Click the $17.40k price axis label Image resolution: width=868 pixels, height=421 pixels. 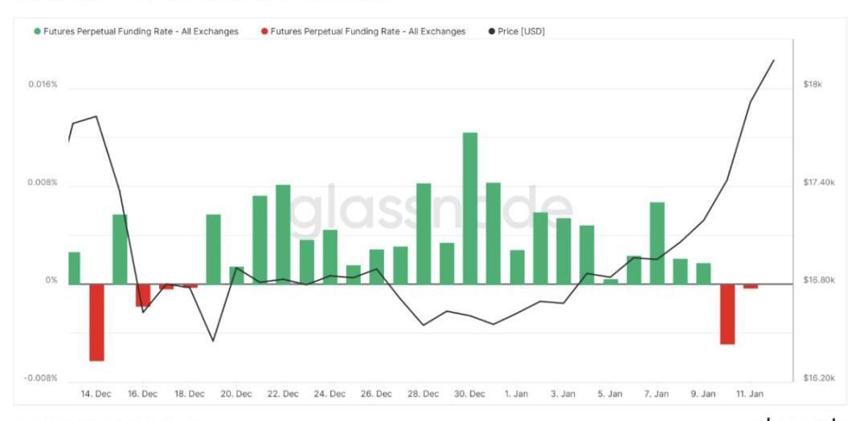[x=819, y=183]
